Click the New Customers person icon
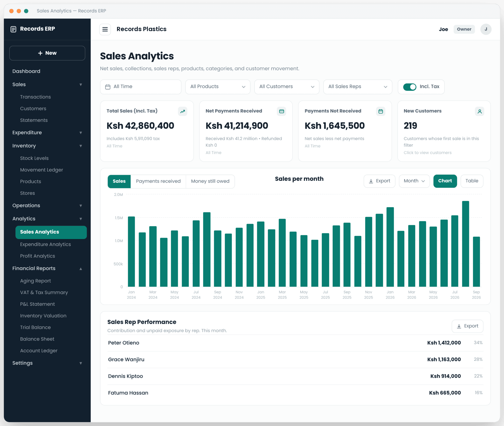 (480, 111)
